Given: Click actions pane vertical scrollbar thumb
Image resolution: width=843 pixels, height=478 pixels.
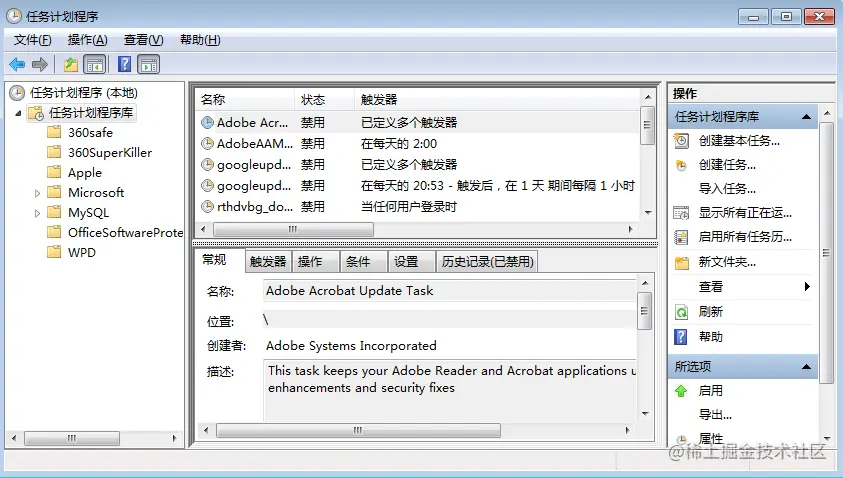Looking at the screenshot, I should 826,253.
